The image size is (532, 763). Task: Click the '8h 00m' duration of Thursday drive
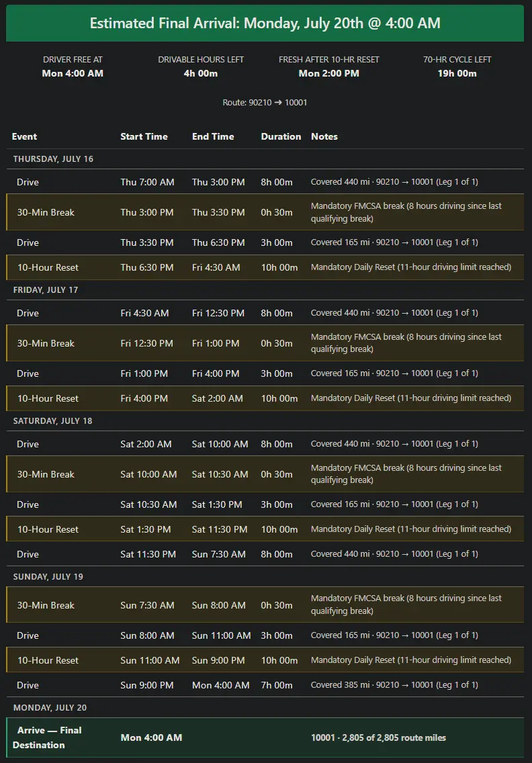click(277, 182)
